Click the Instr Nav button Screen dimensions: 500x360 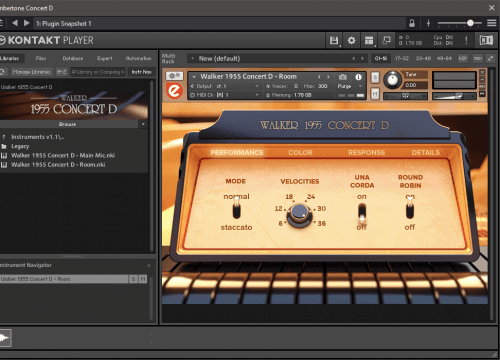click(x=142, y=72)
